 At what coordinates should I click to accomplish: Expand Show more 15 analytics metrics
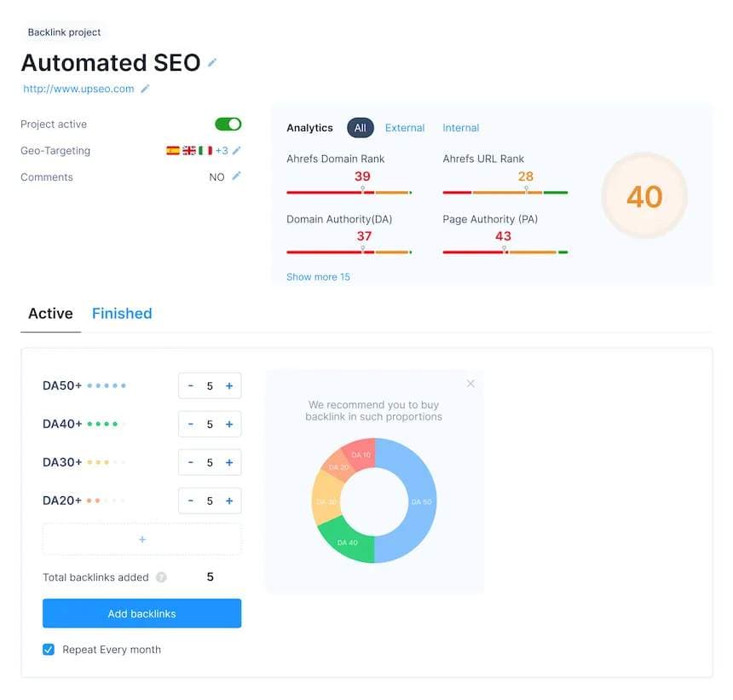(x=318, y=277)
